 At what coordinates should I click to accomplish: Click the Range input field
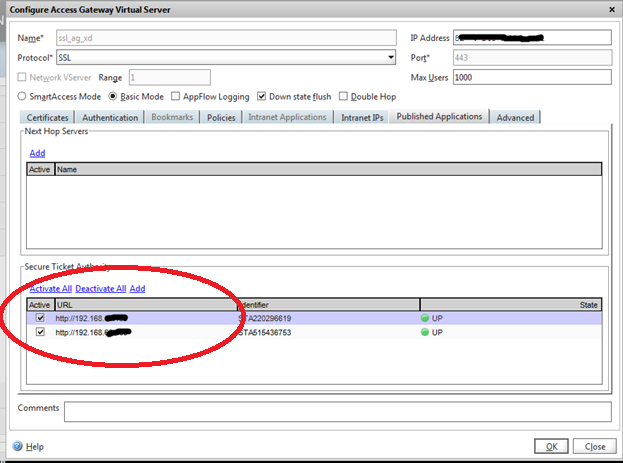point(170,77)
